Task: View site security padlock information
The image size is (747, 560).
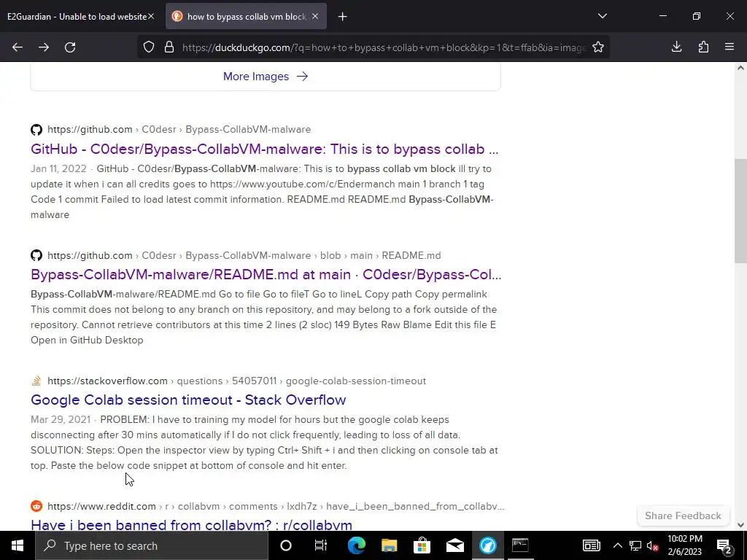Action: [x=169, y=47]
